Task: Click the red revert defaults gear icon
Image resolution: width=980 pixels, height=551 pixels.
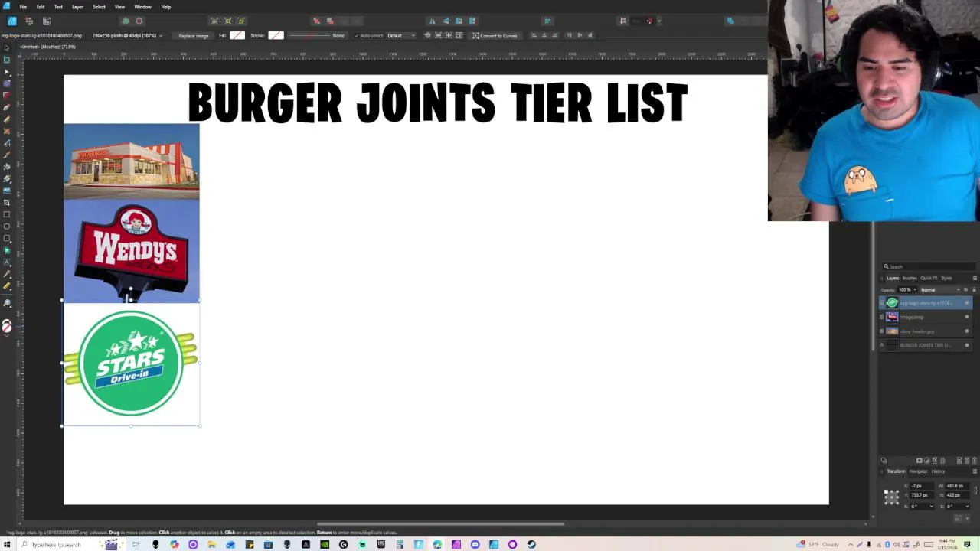Action: click(x=139, y=21)
